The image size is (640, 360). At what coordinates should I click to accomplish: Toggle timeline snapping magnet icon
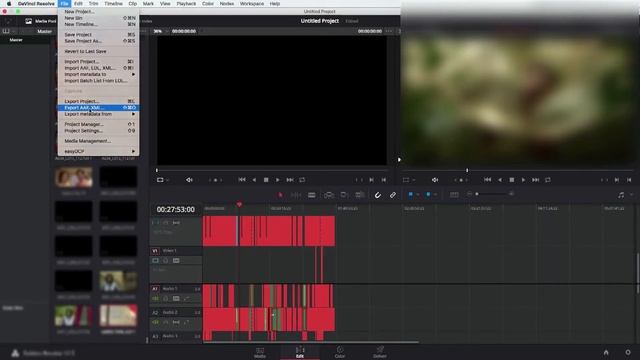click(x=378, y=195)
